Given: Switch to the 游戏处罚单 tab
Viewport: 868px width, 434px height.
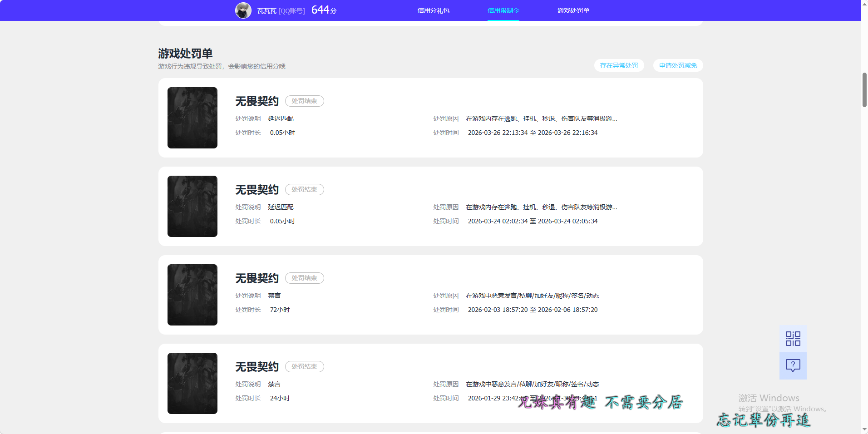Looking at the screenshot, I should pos(573,10).
